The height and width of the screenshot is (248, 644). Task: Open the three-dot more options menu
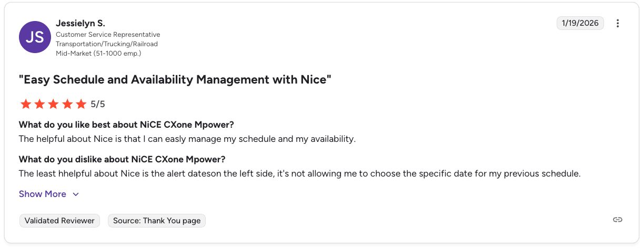(x=618, y=23)
